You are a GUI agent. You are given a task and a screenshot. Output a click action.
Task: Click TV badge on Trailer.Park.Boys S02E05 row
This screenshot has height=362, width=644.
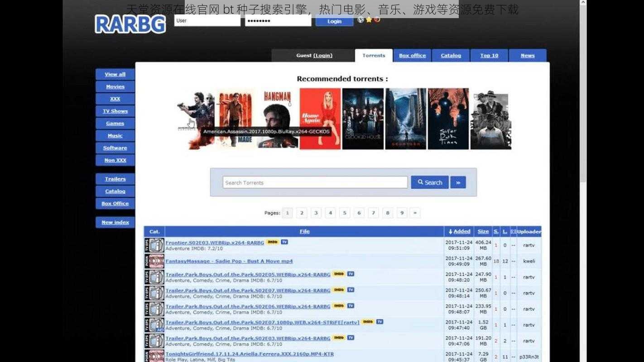[x=351, y=274]
